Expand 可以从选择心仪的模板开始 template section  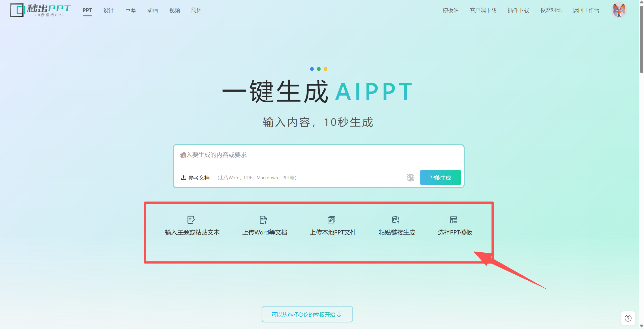(x=307, y=314)
